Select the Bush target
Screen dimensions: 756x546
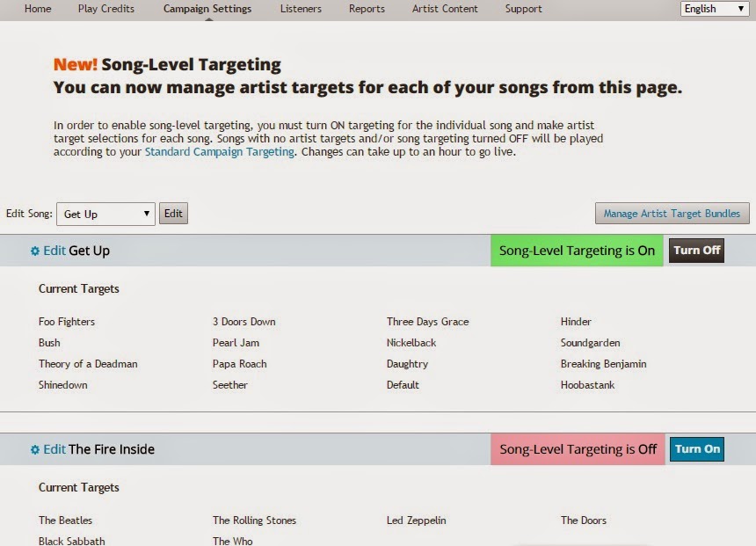click(x=49, y=343)
